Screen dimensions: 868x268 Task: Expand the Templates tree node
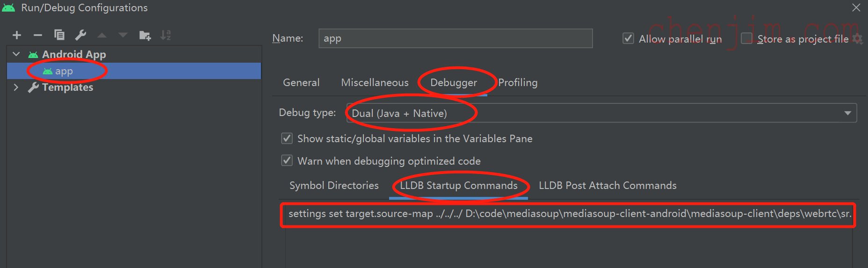coord(16,87)
